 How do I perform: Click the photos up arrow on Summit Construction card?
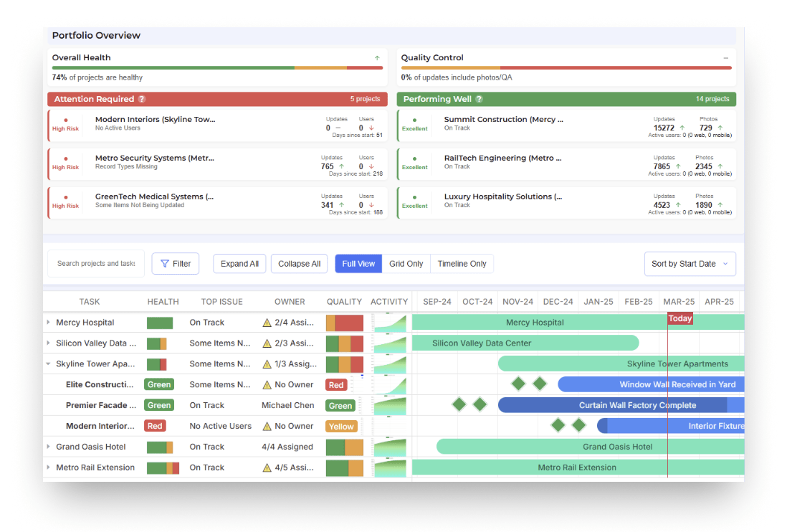pyautogui.click(x=720, y=128)
